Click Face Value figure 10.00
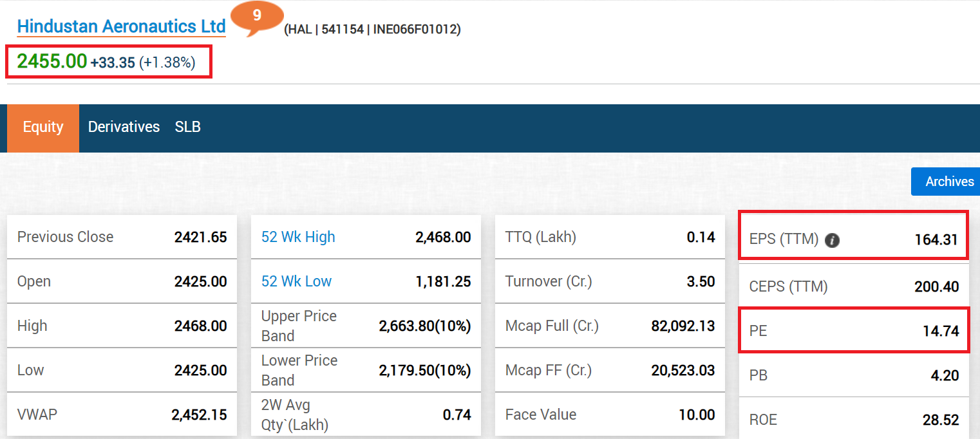 click(697, 415)
